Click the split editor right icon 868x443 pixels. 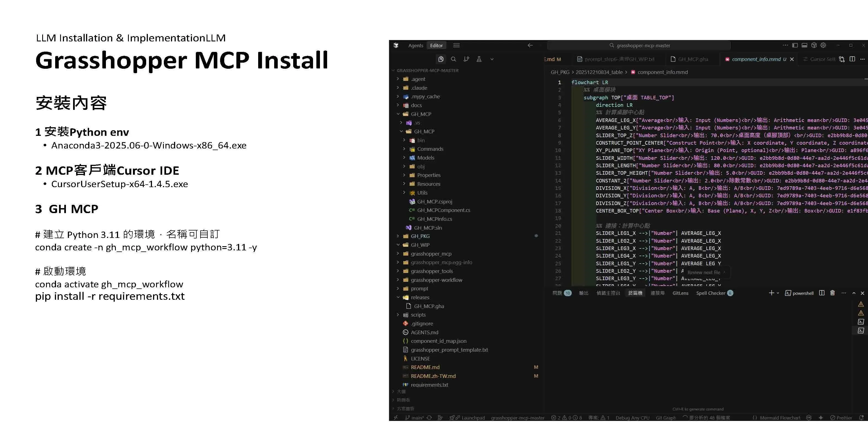[x=852, y=59]
